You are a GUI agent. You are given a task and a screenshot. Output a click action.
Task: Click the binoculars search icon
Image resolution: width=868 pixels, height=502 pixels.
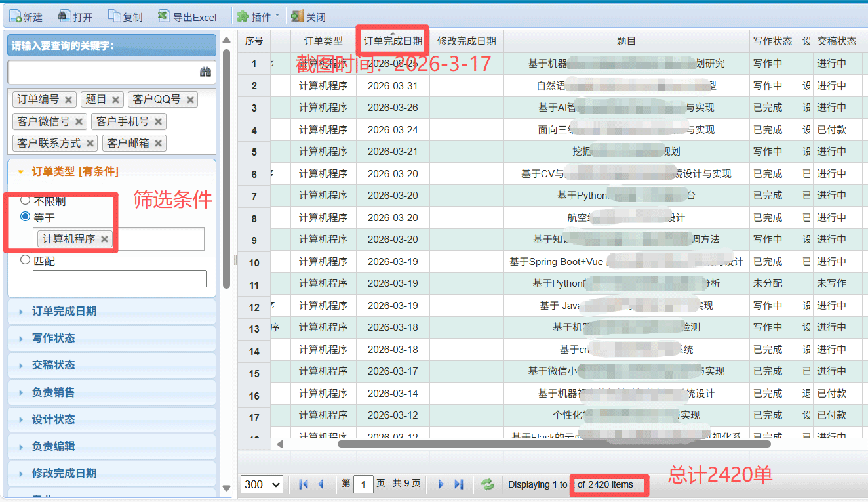coord(205,72)
